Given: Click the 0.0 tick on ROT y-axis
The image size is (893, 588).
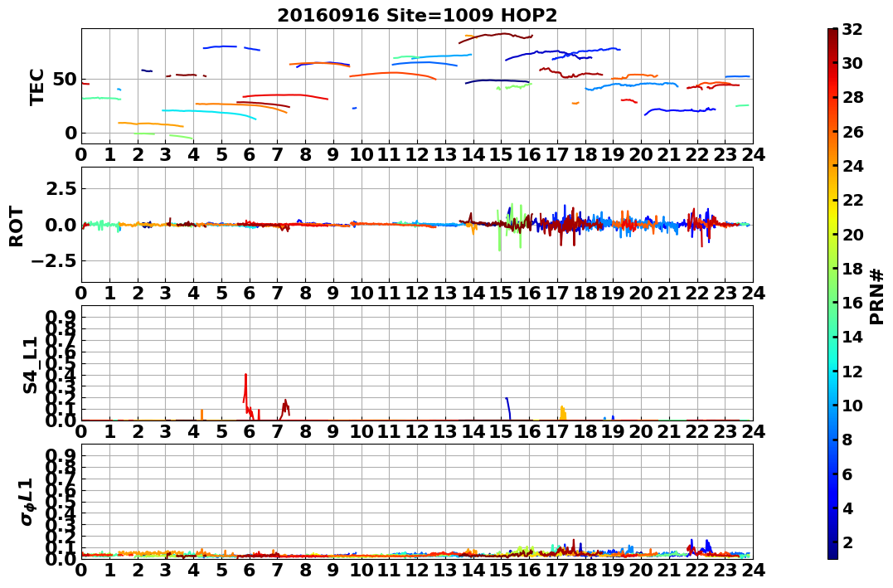Looking at the screenshot, I should (x=61, y=225).
